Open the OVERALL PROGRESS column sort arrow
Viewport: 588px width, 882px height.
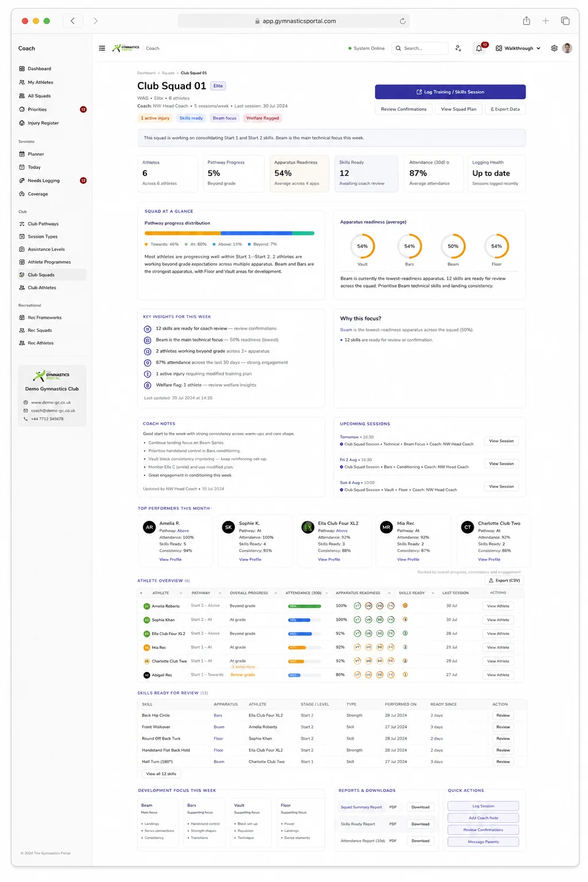coord(276,593)
